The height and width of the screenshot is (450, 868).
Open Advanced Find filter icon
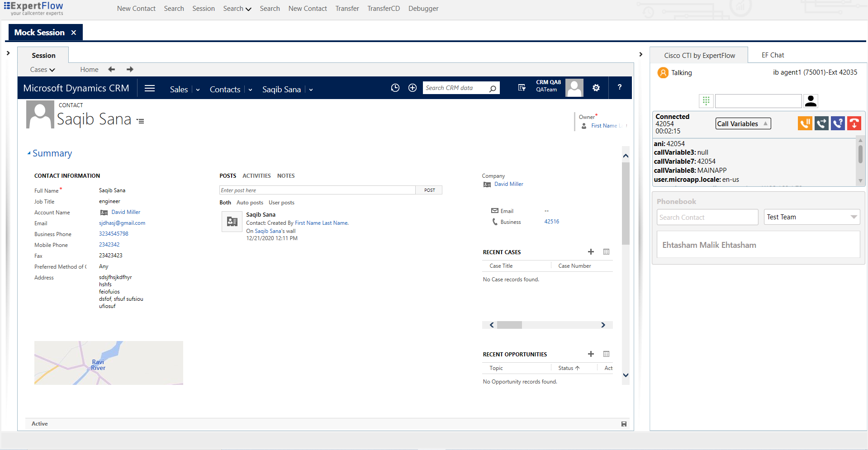(522, 88)
